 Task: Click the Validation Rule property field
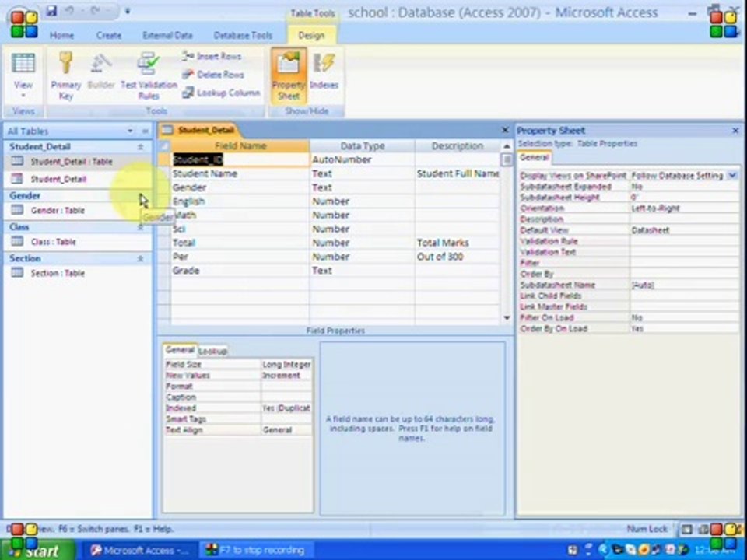(x=684, y=241)
